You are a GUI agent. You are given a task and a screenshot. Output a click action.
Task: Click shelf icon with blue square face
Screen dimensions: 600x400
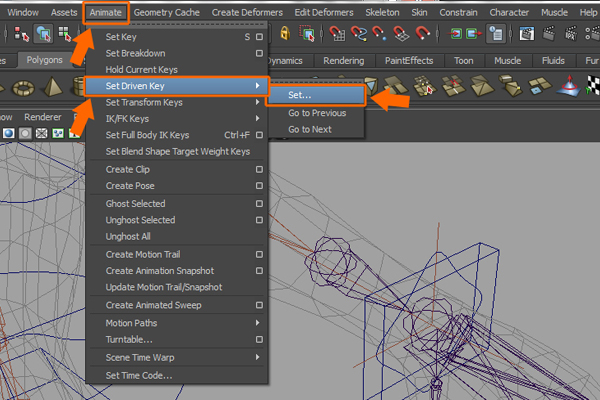tap(539, 86)
